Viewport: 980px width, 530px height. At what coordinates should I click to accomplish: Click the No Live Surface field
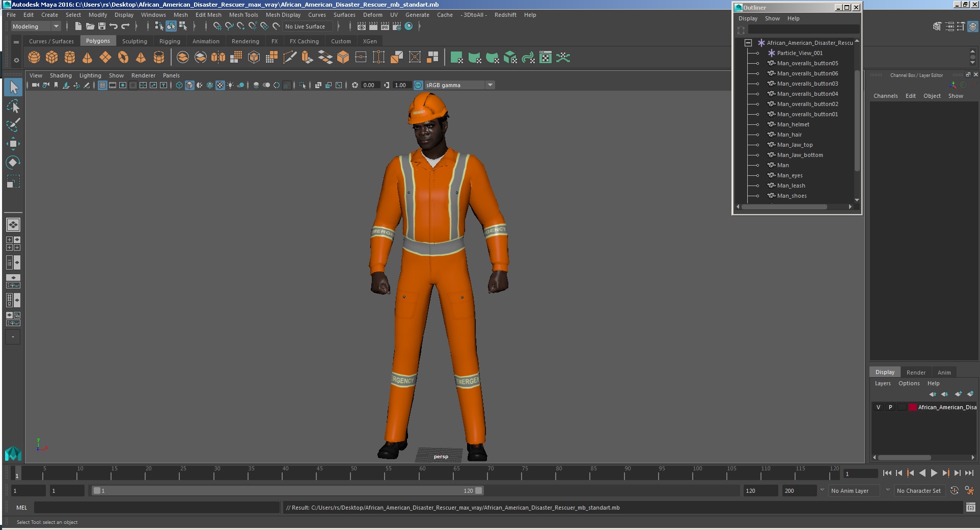pos(308,26)
